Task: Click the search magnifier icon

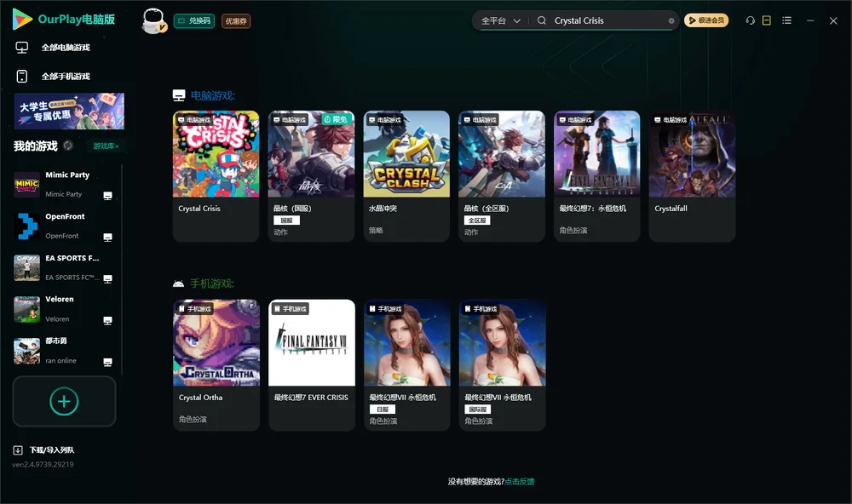Action: (x=542, y=20)
